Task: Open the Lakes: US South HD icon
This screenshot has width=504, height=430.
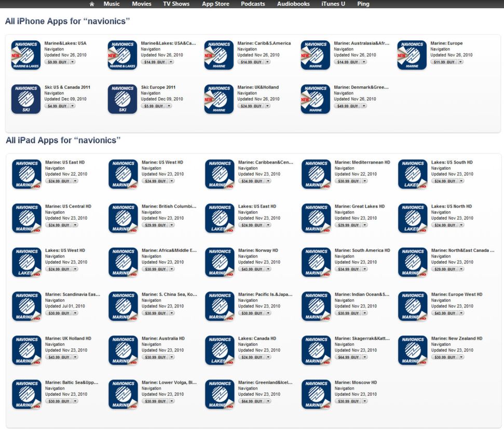Action: (x=413, y=174)
